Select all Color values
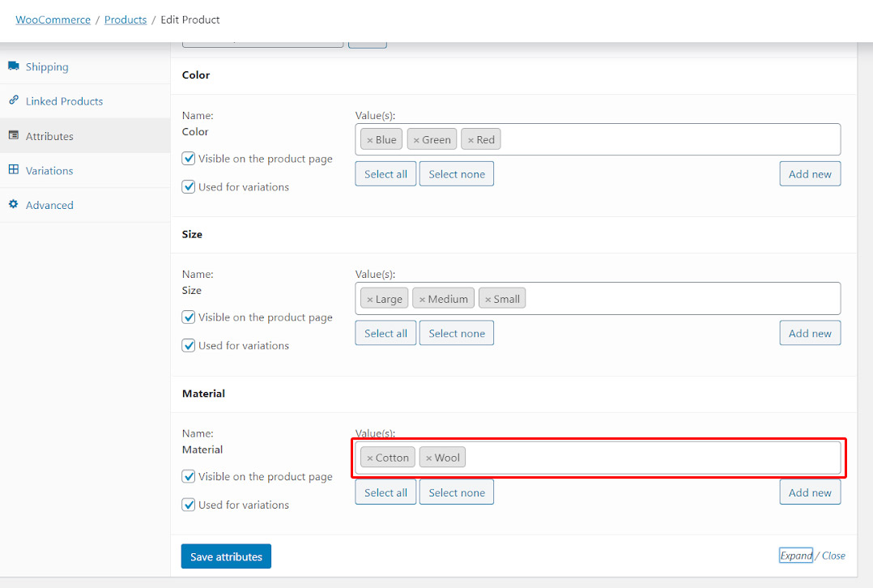The height and width of the screenshot is (588, 873). (385, 173)
